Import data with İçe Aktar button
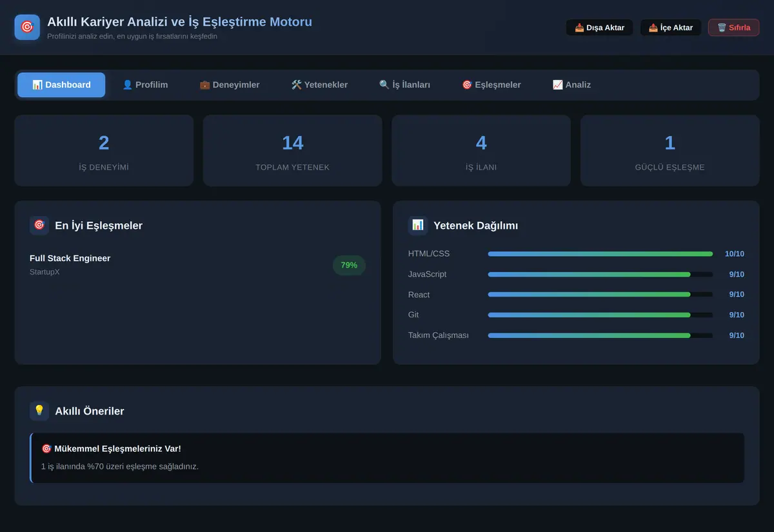This screenshot has height=532, width=774. pyautogui.click(x=671, y=28)
